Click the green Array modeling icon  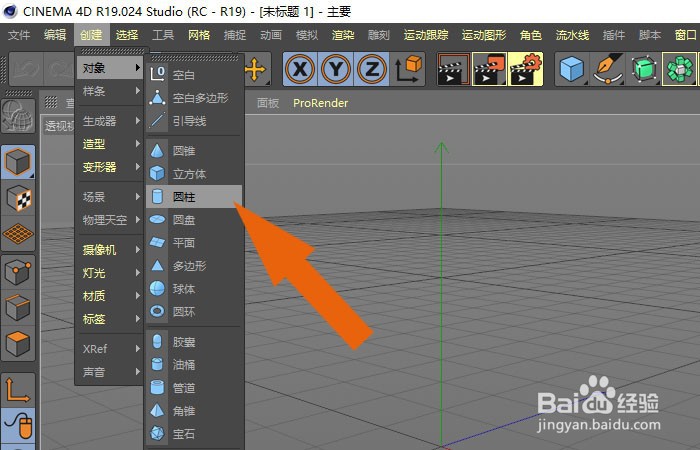679,69
